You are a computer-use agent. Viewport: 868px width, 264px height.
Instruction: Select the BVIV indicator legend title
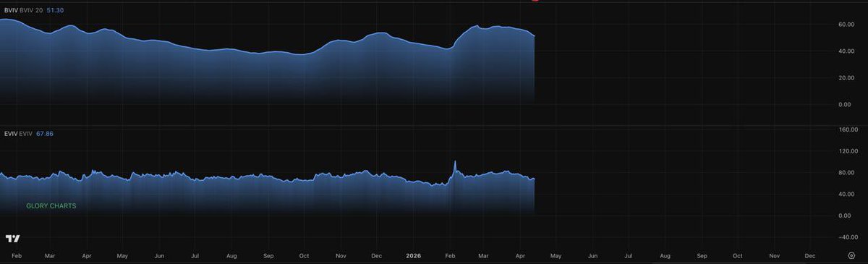[10, 11]
